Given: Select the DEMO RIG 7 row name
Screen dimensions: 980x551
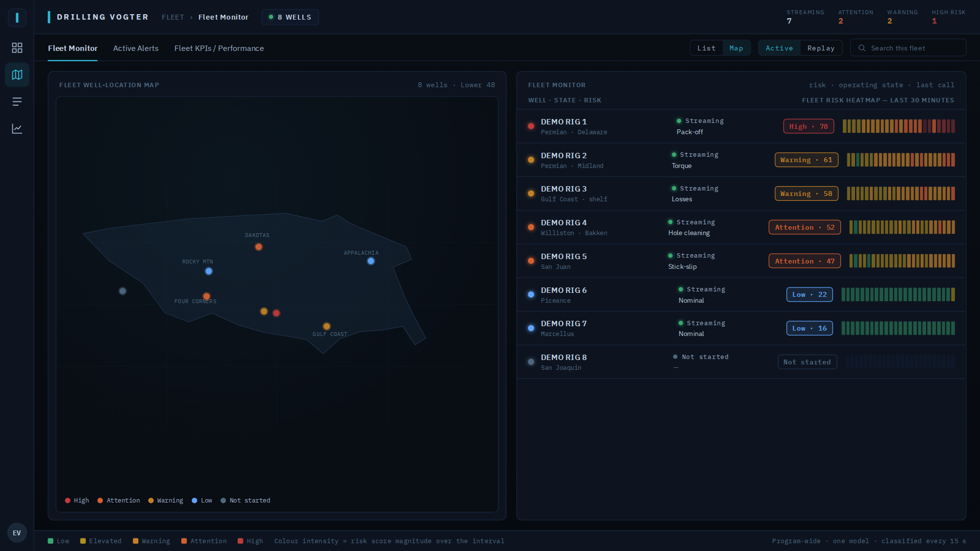Looking at the screenshot, I should (563, 324).
